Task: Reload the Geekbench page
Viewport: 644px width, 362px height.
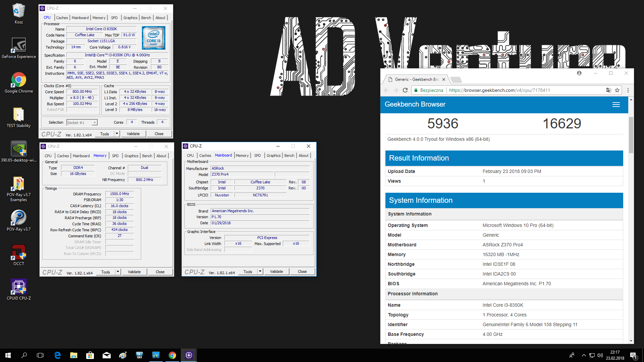Action: pyautogui.click(x=405, y=90)
